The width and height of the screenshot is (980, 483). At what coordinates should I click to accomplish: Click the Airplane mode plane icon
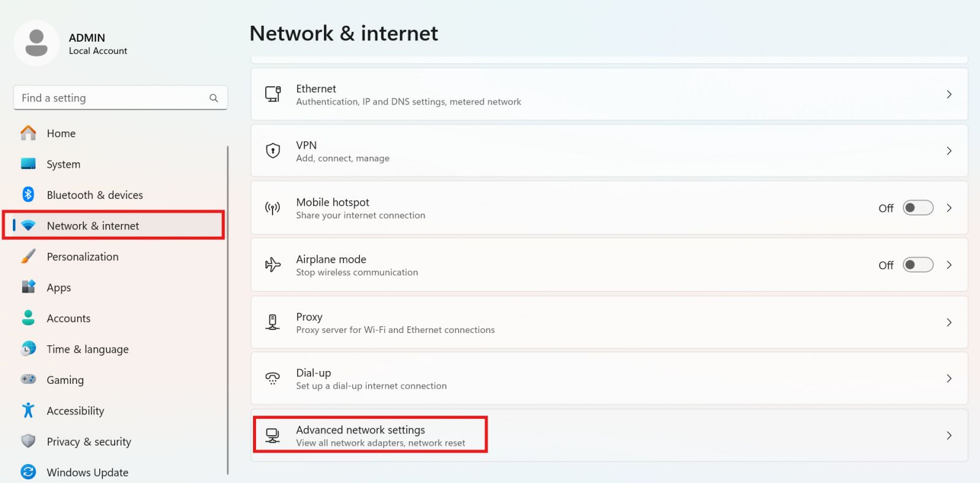point(273,264)
